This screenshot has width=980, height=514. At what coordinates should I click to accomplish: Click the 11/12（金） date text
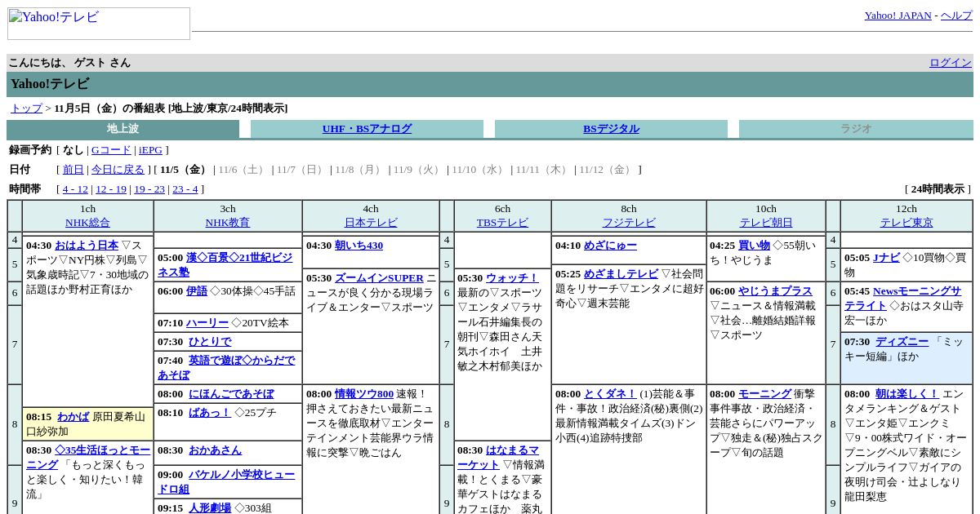(x=606, y=170)
